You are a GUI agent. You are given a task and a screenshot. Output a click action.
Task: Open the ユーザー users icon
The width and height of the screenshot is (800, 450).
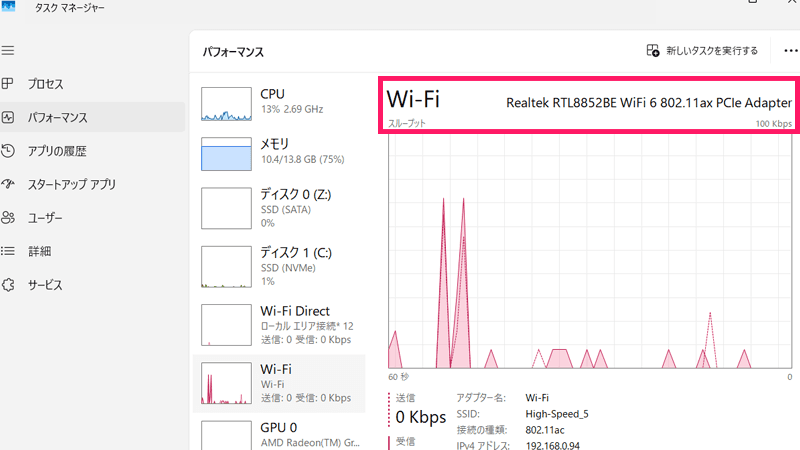pyautogui.click(x=8, y=218)
